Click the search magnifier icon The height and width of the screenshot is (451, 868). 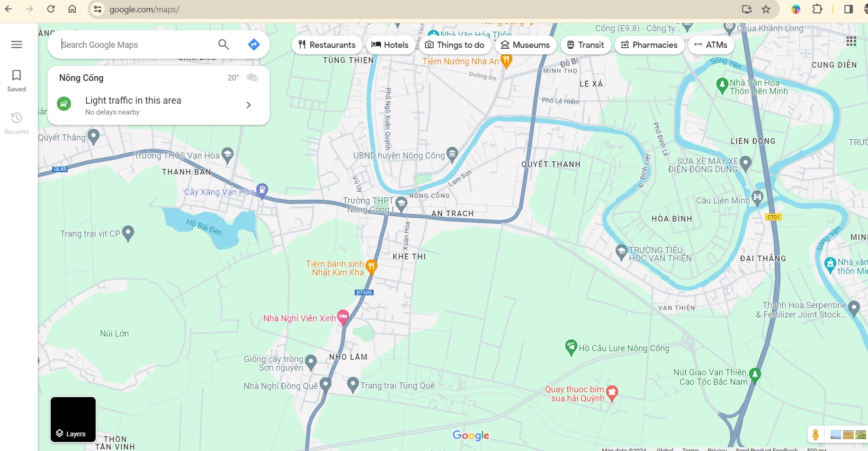[224, 44]
